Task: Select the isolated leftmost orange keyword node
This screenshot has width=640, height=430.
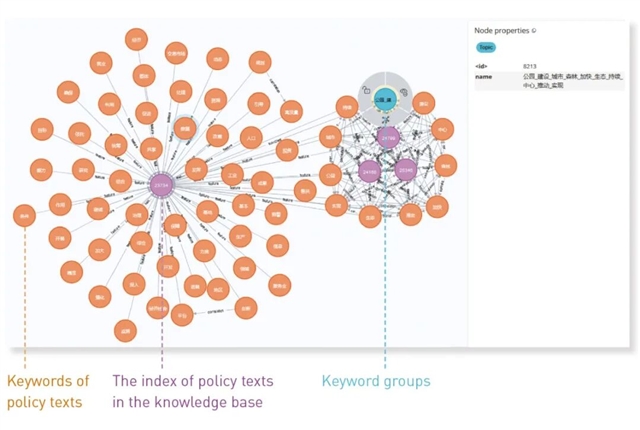Action: [24, 214]
